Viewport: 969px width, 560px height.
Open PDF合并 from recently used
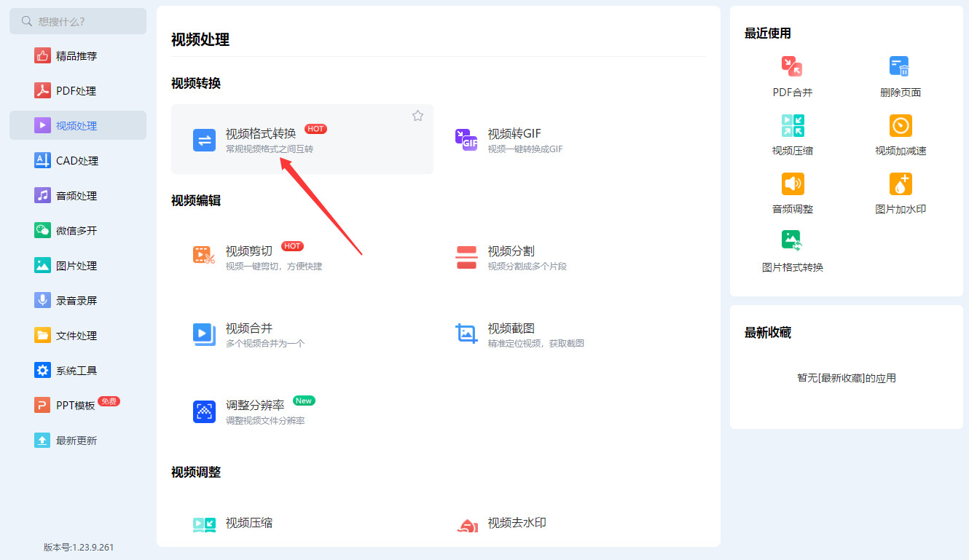point(792,67)
